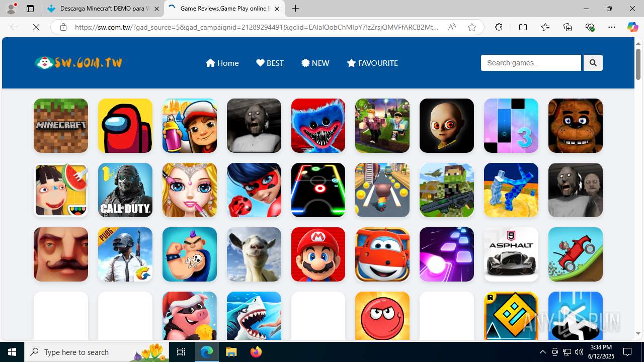Select the Huggy Wuggy Poppy Playtime game
644x362 pixels.
click(318, 126)
